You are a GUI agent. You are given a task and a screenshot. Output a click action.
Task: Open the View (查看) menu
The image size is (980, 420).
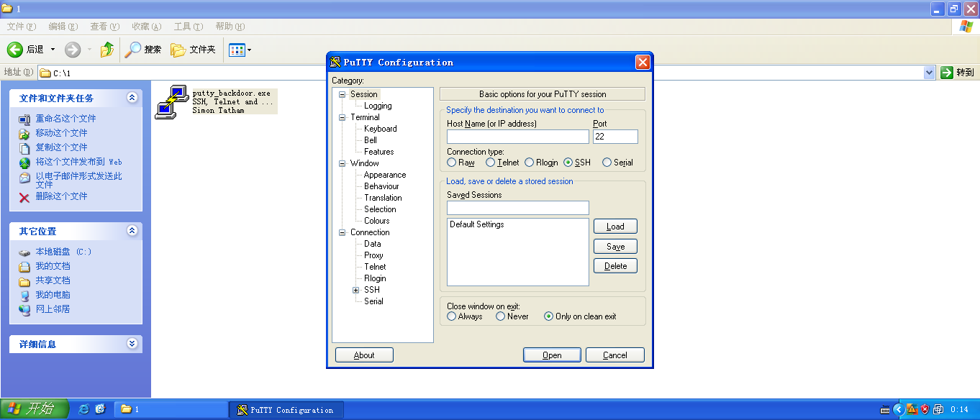(x=104, y=27)
